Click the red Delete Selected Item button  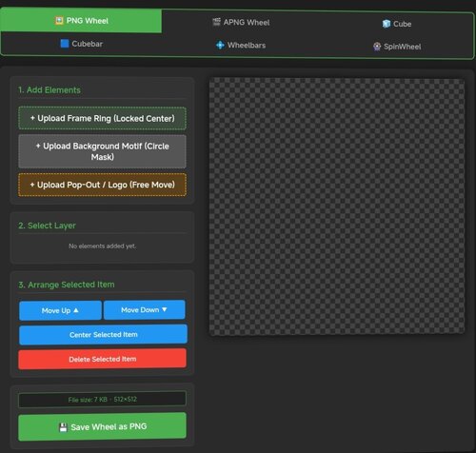click(102, 359)
